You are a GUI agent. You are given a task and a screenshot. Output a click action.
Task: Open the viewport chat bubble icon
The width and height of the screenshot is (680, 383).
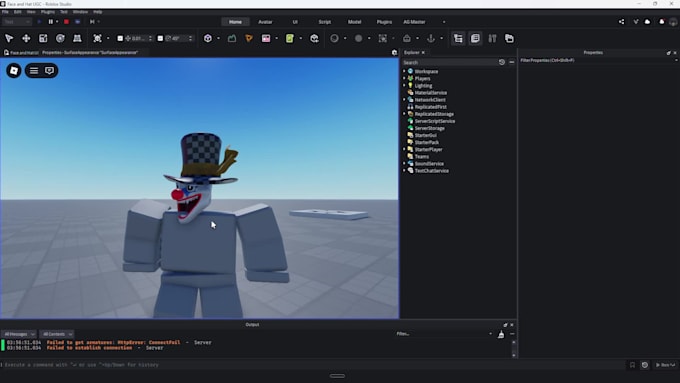click(49, 71)
